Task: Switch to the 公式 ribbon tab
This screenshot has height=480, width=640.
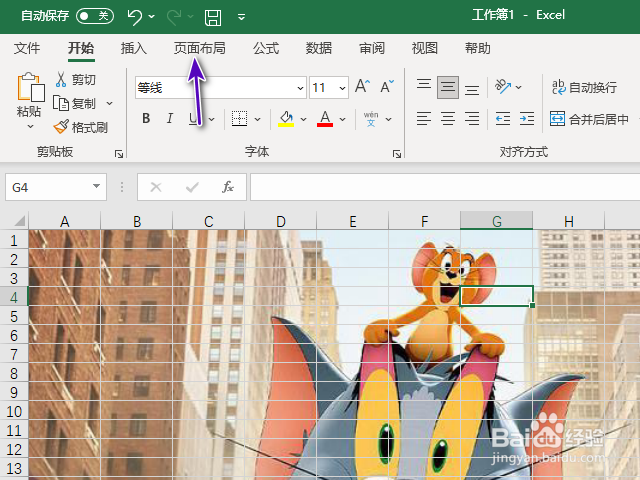Action: pos(266,48)
